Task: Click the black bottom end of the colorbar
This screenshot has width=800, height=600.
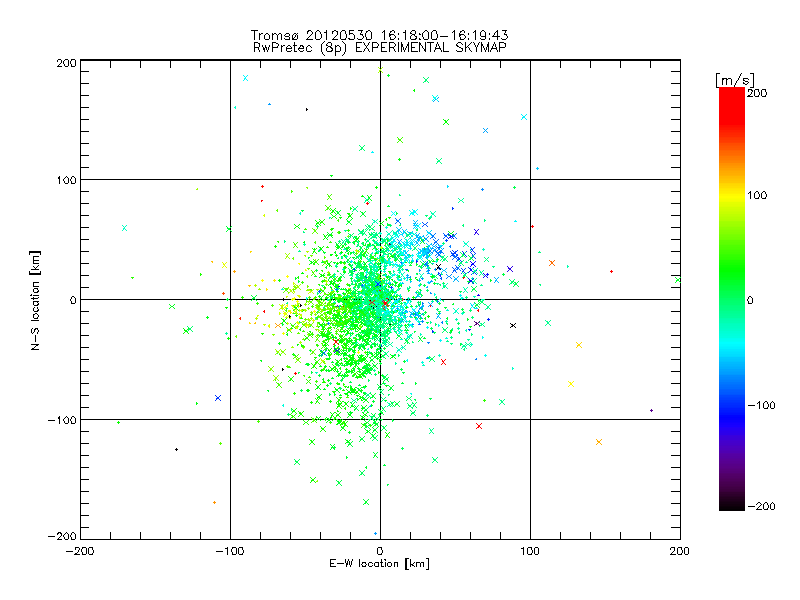Action: pyautogui.click(x=732, y=503)
